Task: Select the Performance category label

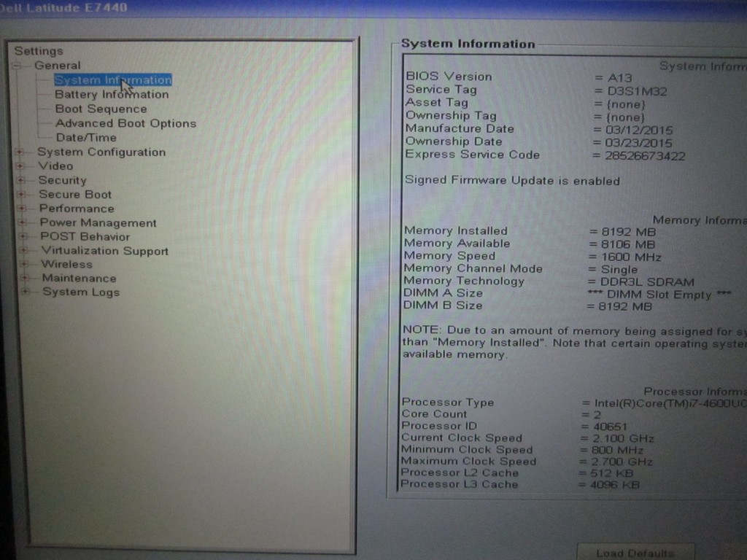Action: [x=77, y=209]
